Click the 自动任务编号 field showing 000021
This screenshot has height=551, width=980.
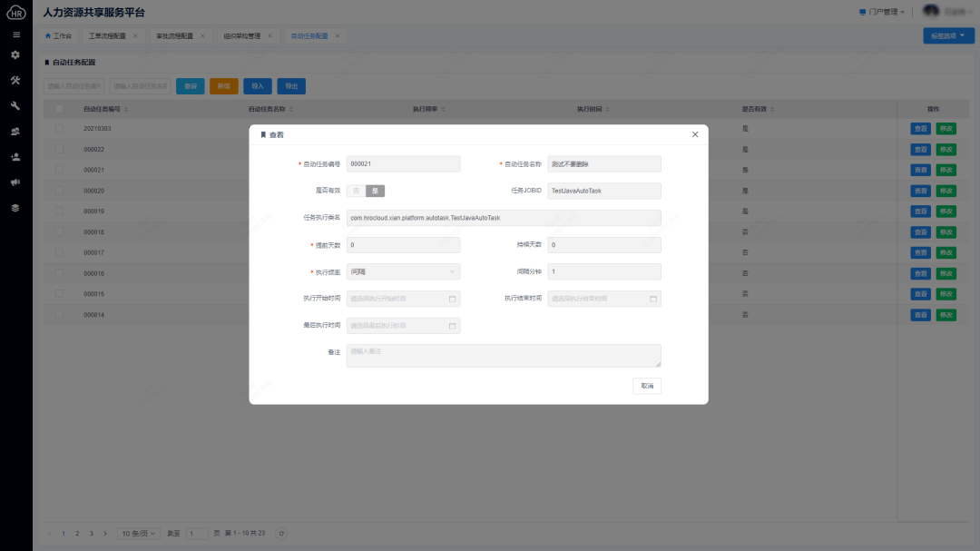pyautogui.click(x=403, y=164)
